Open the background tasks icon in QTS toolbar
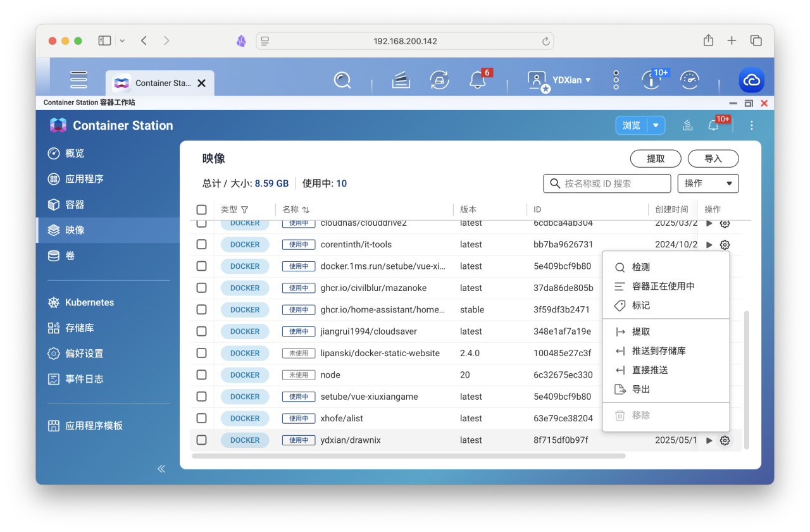Viewport: 810px width, 532px height. pos(401,80)
